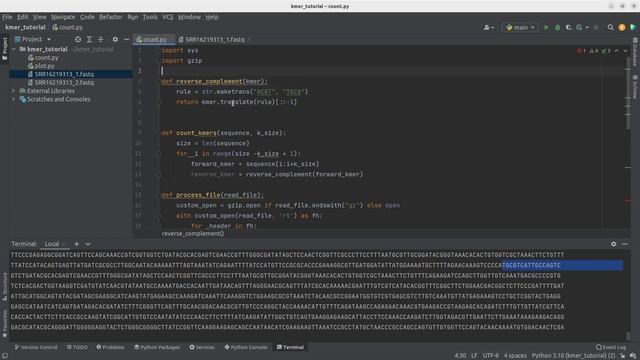Expand all icon in Project panel
640x360 pixels.
point(89,39)
